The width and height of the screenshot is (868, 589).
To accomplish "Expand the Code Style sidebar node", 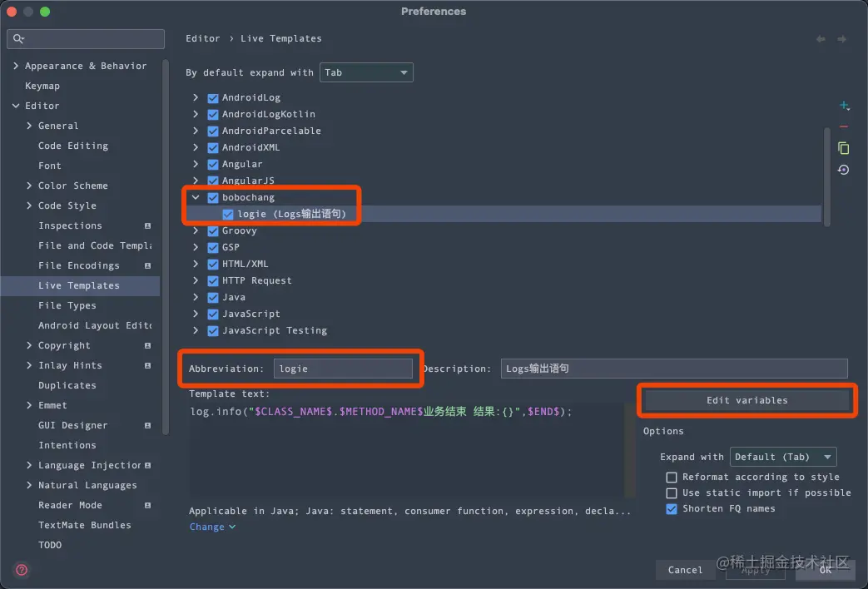I will 29,205.
